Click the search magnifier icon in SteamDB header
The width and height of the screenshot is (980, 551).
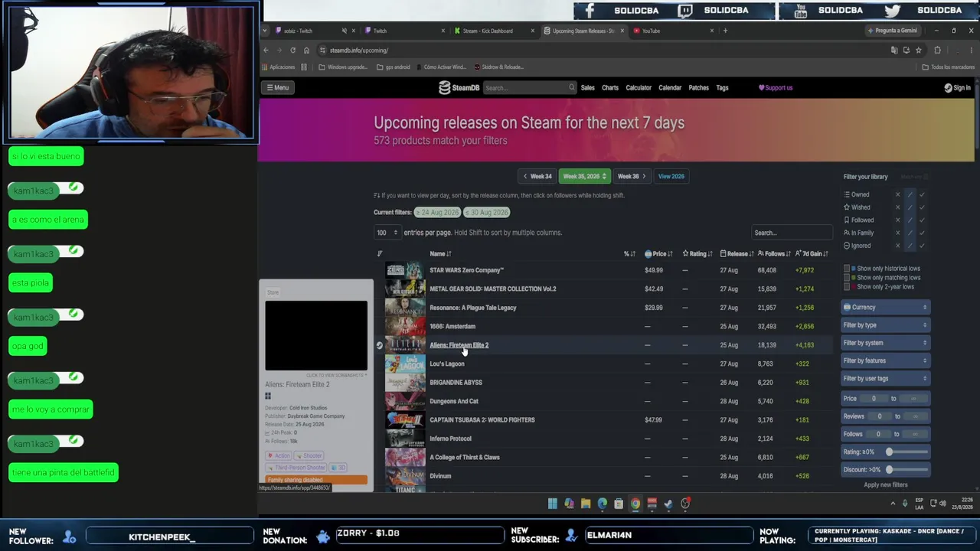571,87
